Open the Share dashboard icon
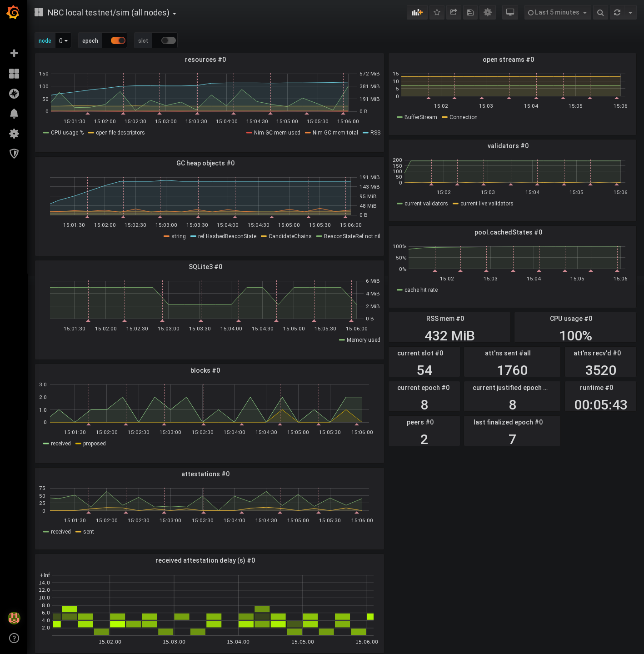Screen dimensions: 644x654 pos(453,12)
